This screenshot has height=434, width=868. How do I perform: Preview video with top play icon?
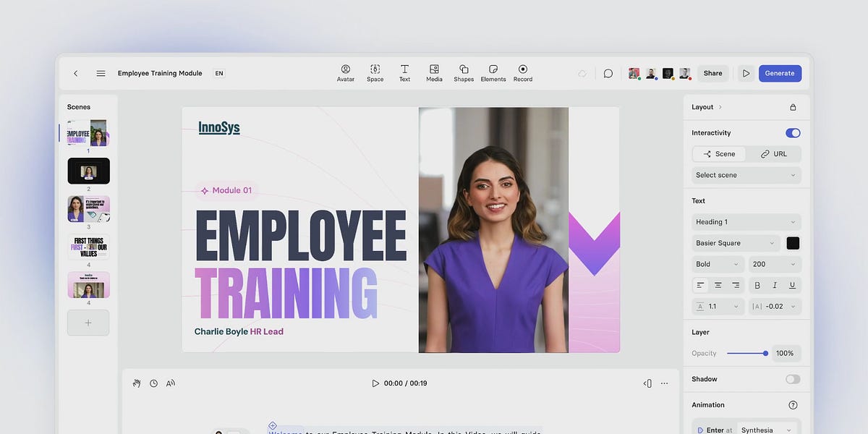pos(746,73)
